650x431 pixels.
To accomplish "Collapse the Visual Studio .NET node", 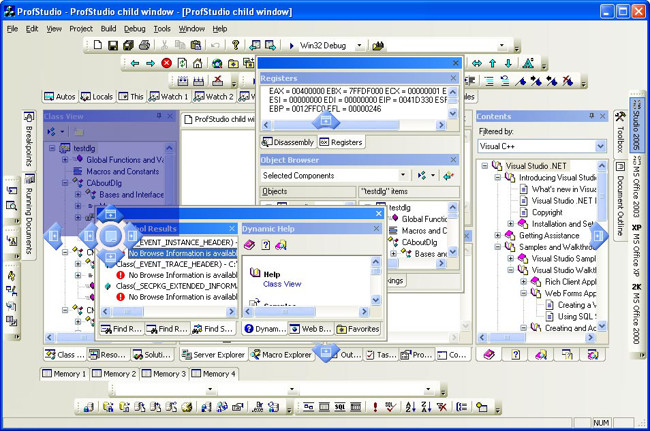I will [x=484, y=166].
